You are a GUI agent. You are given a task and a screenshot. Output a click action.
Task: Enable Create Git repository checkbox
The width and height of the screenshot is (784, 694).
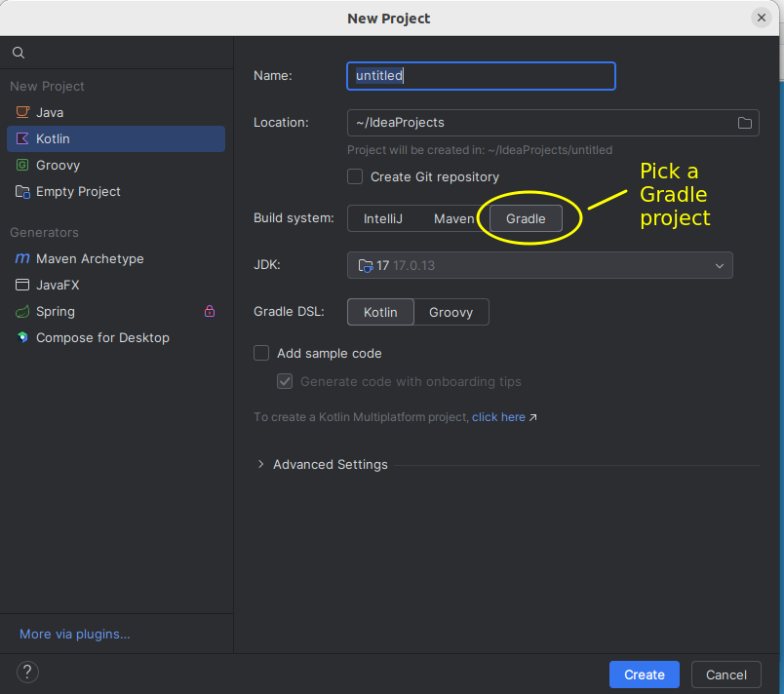[355, 176]
